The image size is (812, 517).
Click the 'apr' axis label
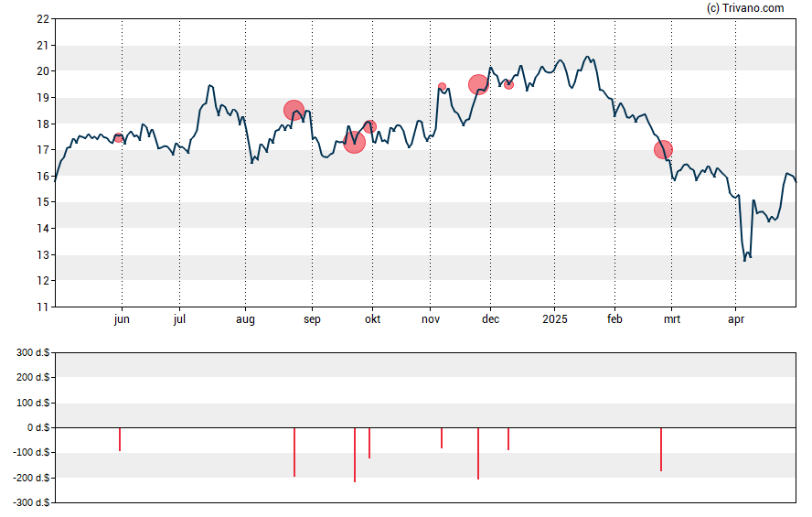736,319
